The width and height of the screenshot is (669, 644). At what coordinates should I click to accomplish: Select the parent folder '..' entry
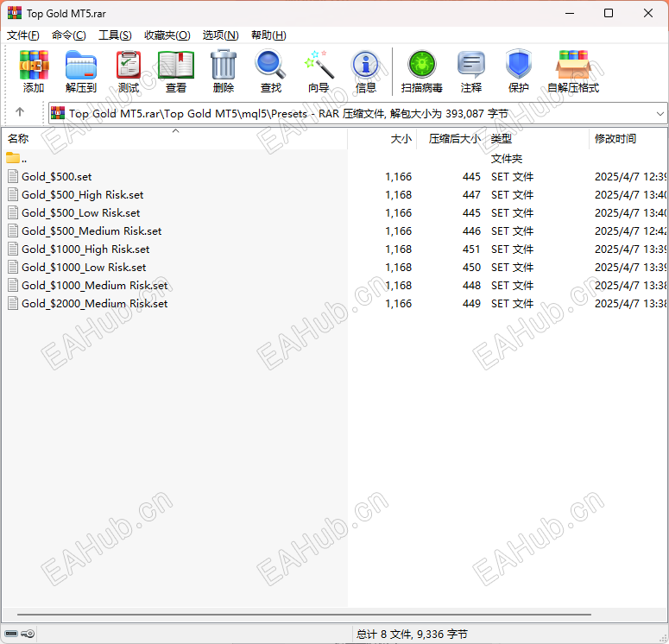pyautogui.click(x=16, y=159)
